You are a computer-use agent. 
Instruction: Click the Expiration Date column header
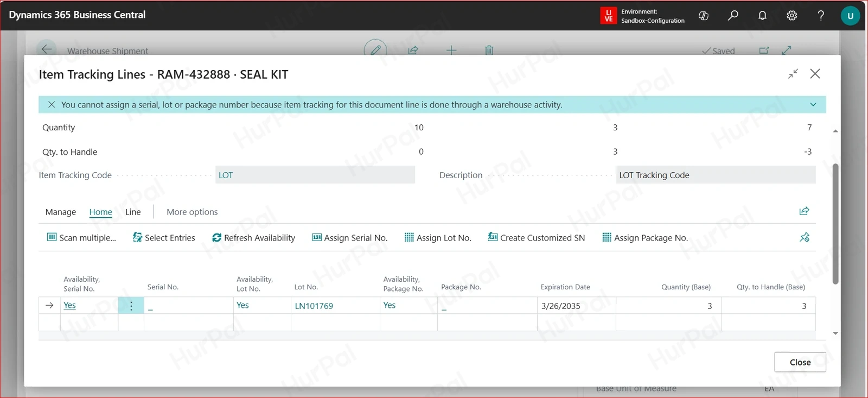(565, 287)
